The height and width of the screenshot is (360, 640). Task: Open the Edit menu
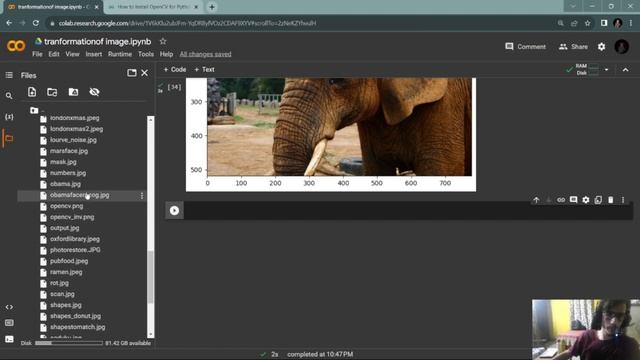[x=54, y=54]
